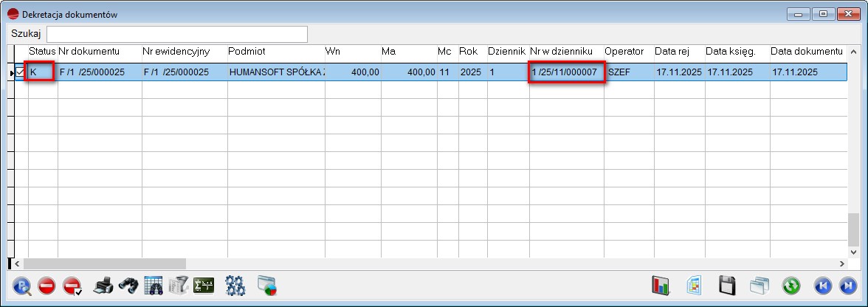
Task: Click the magnifier preview icon with P
Action: point(22,286)
